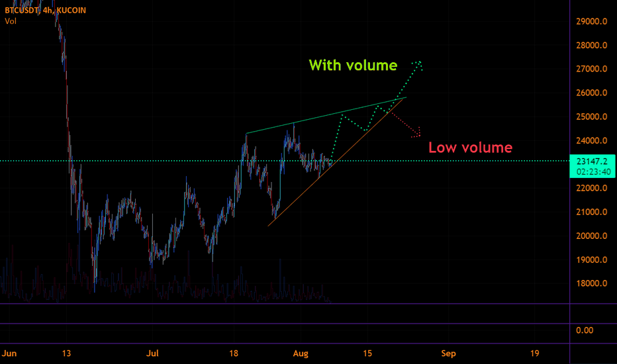Click the 15 date label on time axis
This screenshot has height=364, width=617.
[x=367, y=353]
